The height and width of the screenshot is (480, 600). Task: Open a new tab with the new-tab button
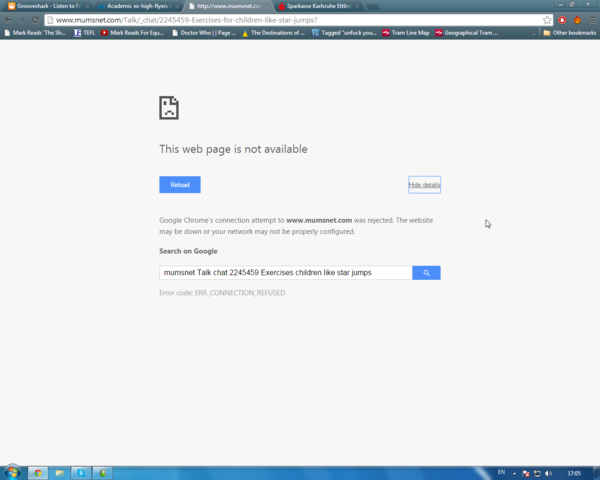click(x=373, y=7)
